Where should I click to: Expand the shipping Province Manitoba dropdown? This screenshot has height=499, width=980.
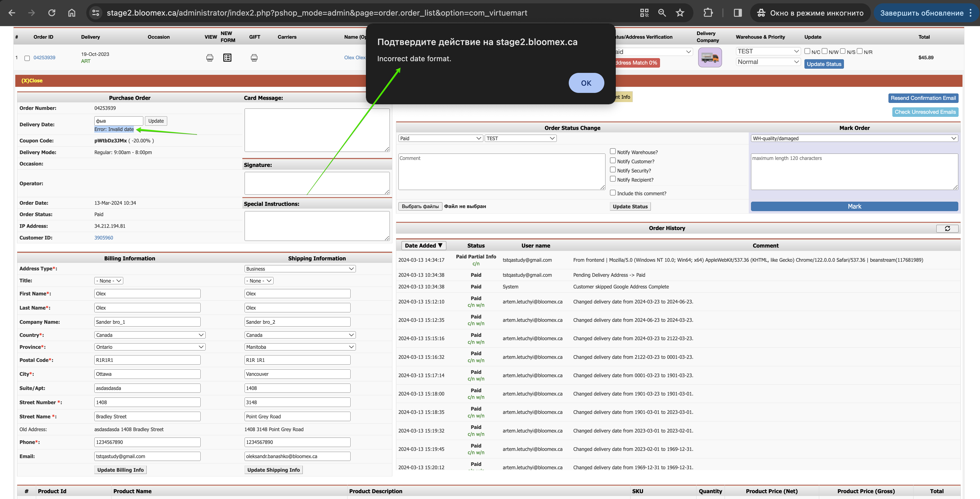[300, 347]
